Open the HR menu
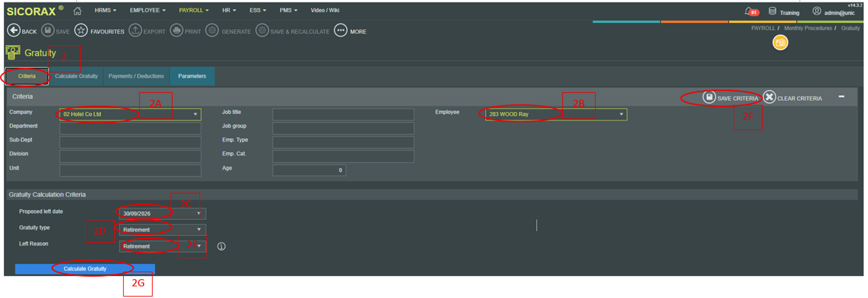This screenshot has height=298, width=868. 229,10
